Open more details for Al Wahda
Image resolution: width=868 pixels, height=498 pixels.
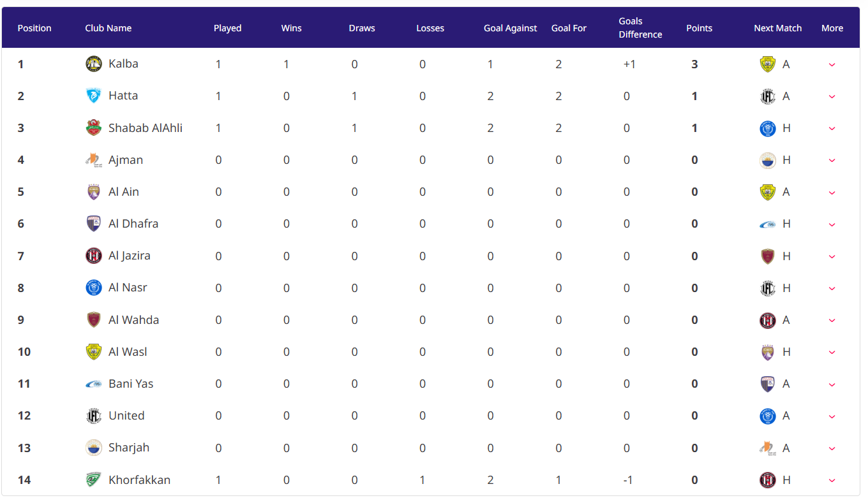click(832, 321)
